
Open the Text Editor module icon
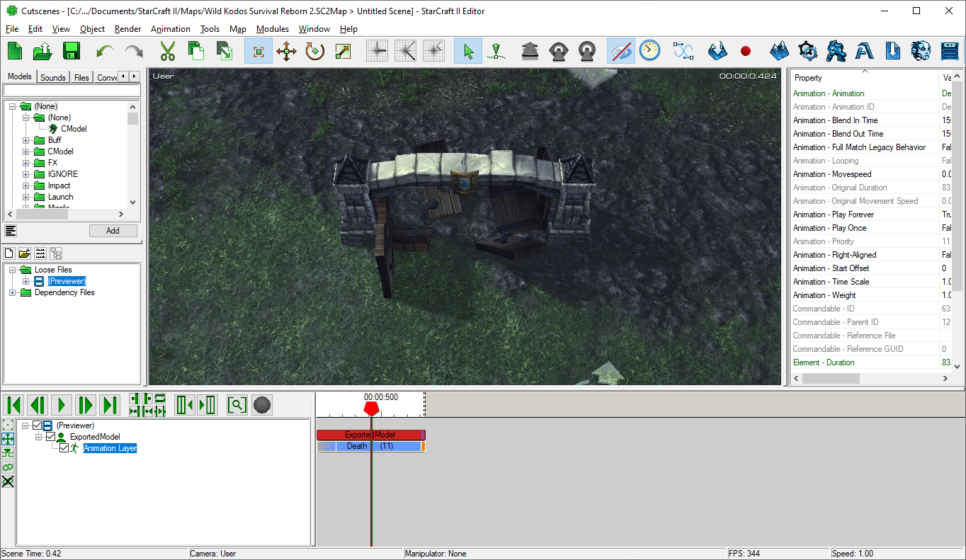coord(863,50)
